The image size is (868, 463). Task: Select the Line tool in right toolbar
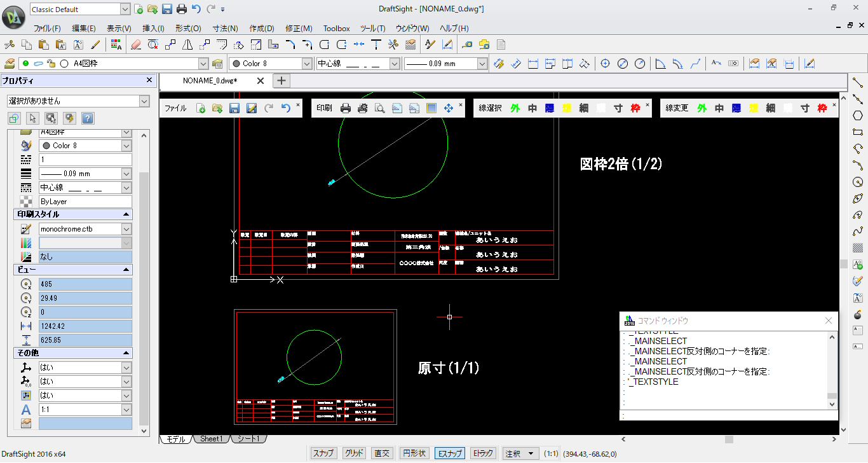point(858,82)
